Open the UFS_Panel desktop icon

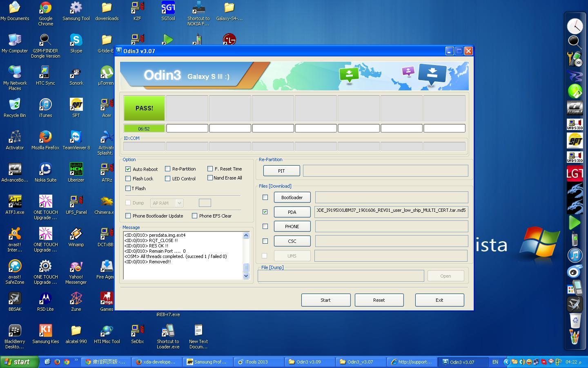click(x=76, y=205)
